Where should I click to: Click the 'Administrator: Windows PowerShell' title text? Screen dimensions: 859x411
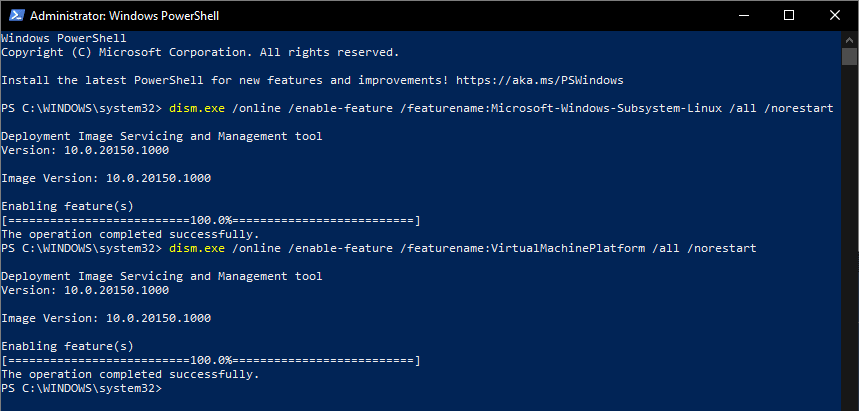point(126,16)
